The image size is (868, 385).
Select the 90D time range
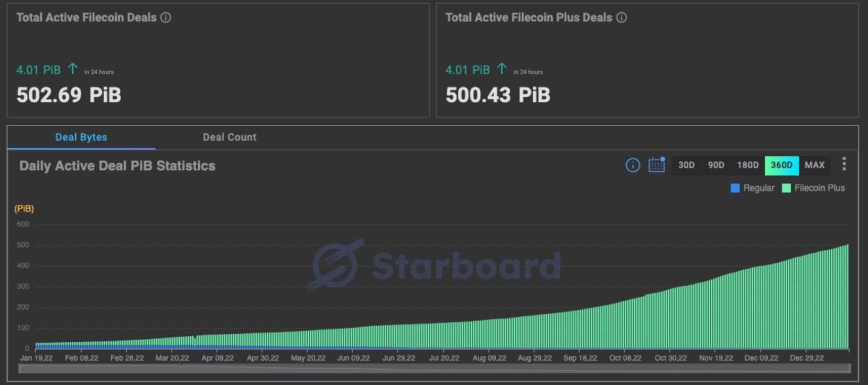click(x=716, y=165)
